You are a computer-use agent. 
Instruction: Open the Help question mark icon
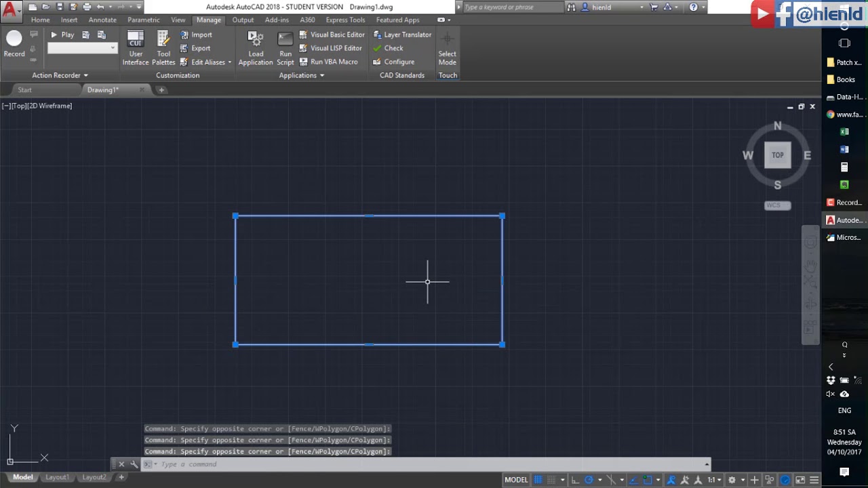tap(693, 7)
